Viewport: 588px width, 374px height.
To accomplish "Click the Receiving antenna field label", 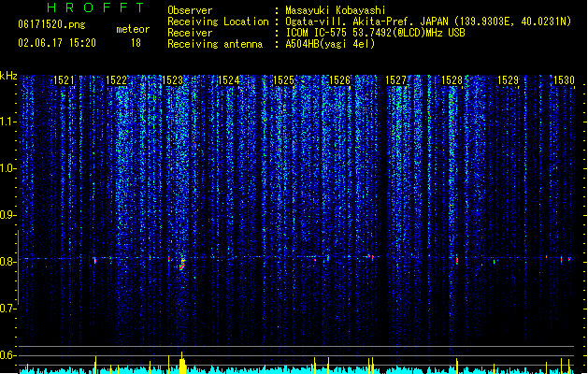I will tap(215, 44).
